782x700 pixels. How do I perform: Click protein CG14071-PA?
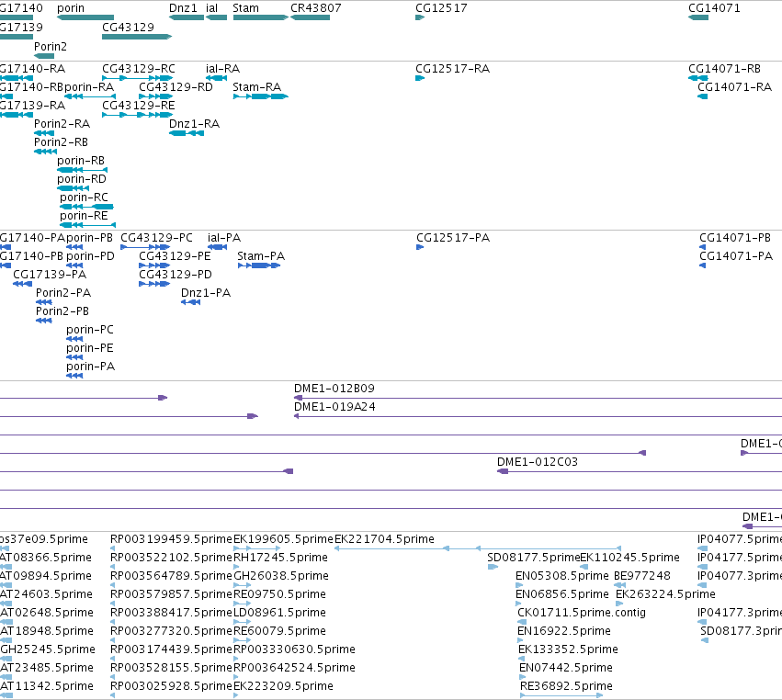click(703, 265)
